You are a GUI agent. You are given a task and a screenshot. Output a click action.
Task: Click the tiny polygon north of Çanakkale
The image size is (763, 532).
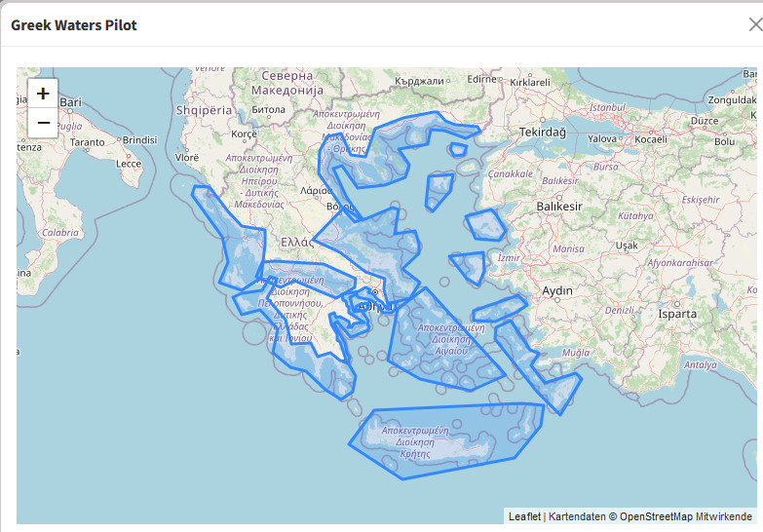pos(458,149)
